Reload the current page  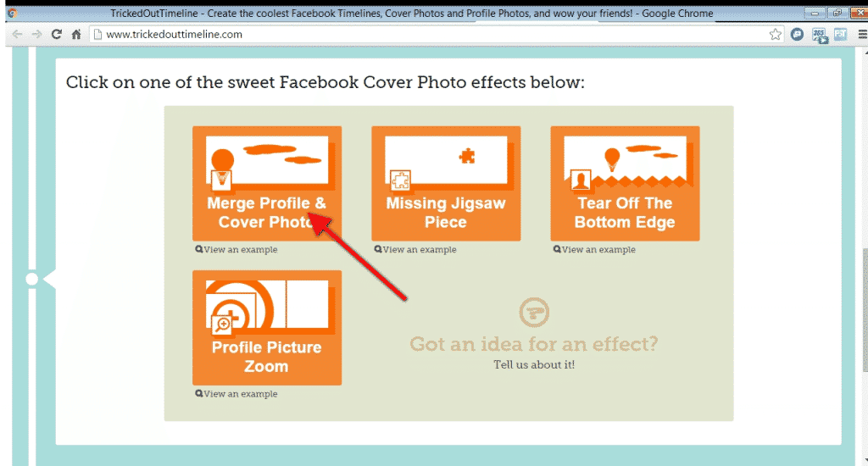click(56, 34)
